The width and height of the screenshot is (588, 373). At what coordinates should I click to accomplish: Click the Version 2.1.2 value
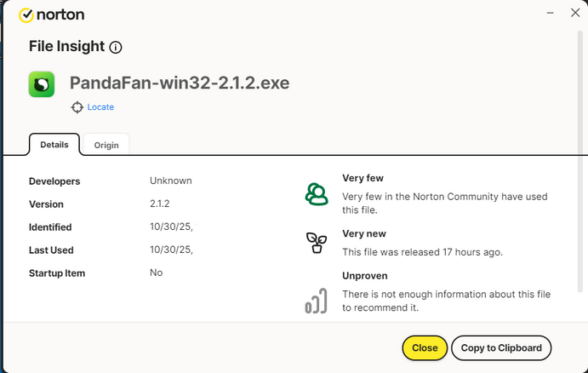[160, 204]
